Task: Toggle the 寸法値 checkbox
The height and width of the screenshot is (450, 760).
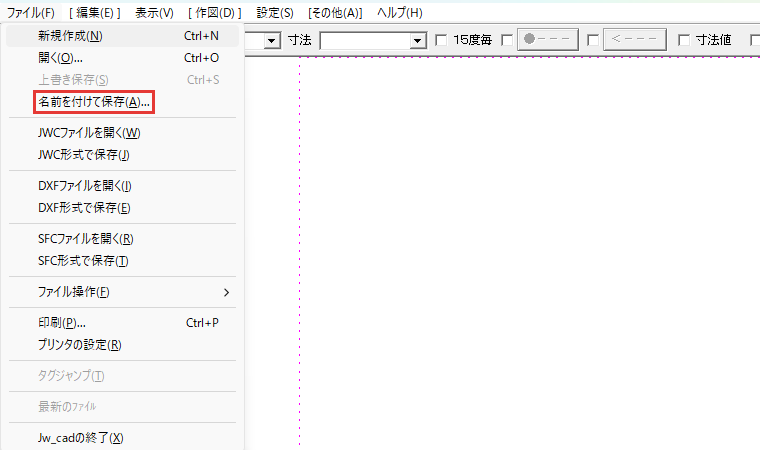Action: [683, 40]
